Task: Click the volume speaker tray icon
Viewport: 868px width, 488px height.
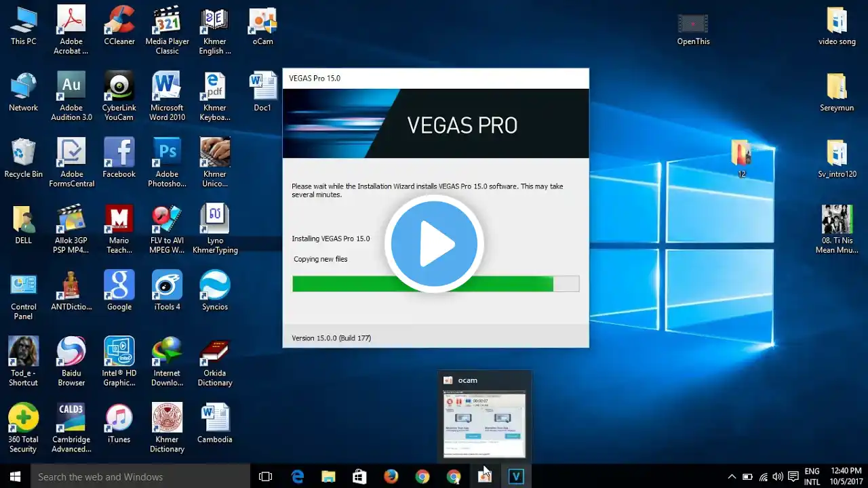Action: coord(778,476)
